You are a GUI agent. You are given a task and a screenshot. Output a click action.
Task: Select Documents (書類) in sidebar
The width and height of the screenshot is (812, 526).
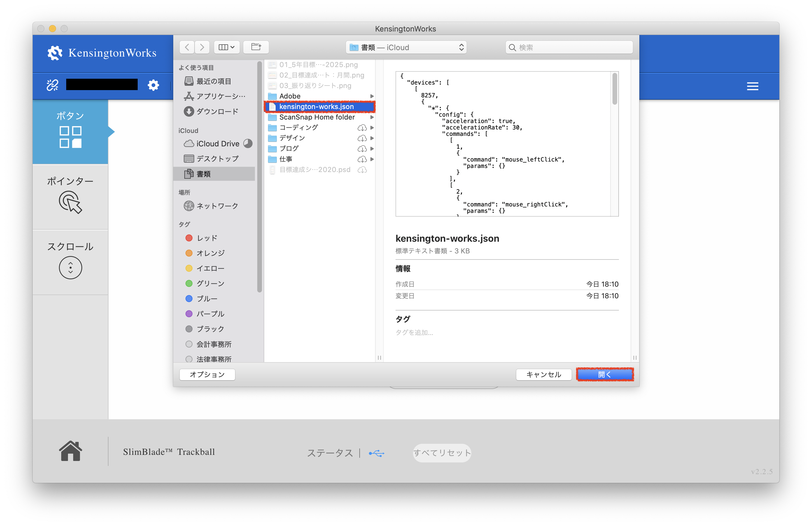click(214, 174)
